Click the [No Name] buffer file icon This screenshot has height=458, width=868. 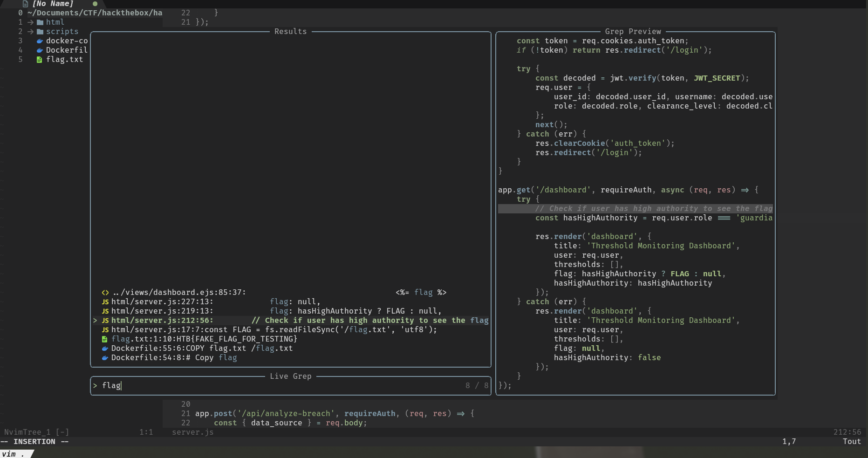coord(26,4)
